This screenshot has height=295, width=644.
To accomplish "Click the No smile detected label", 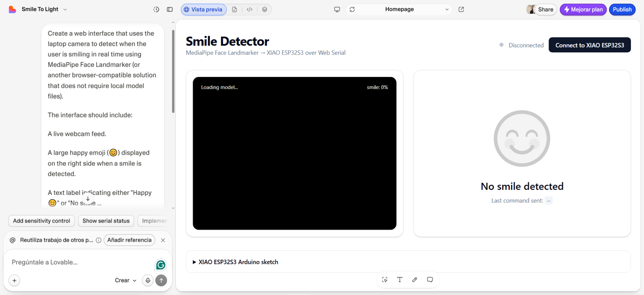I will click(x=522, y=186).
